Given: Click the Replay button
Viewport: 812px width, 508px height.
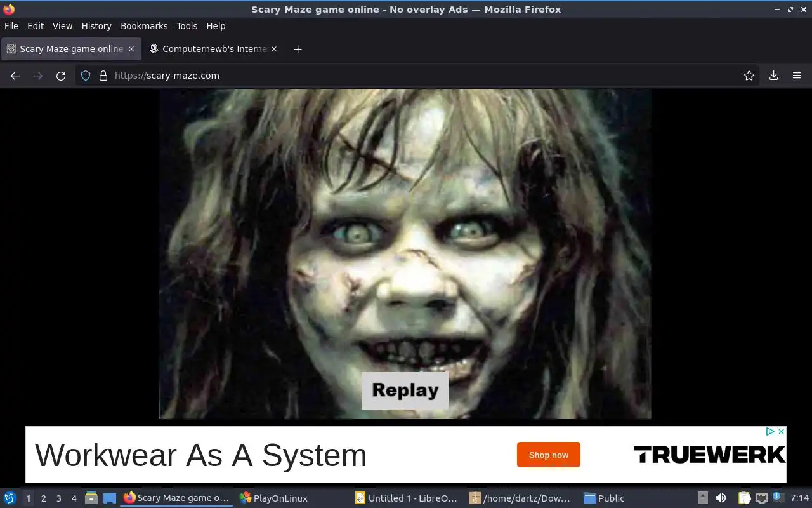Looking at the screenshot, I should tap(405, 390).
